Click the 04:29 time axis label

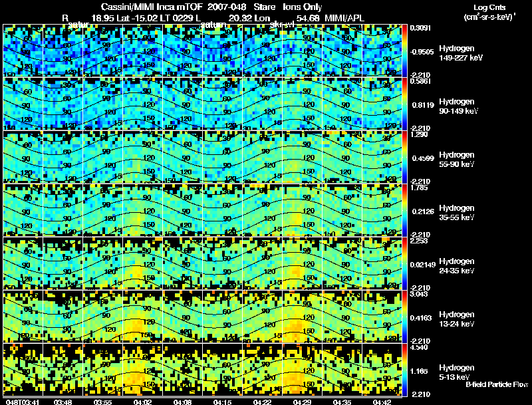click(302, 402)
